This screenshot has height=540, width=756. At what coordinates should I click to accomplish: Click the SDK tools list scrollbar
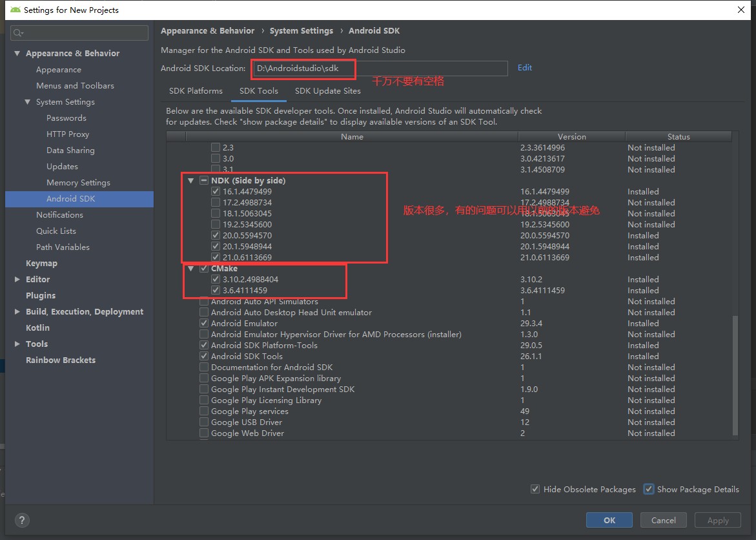click(735, 375)
